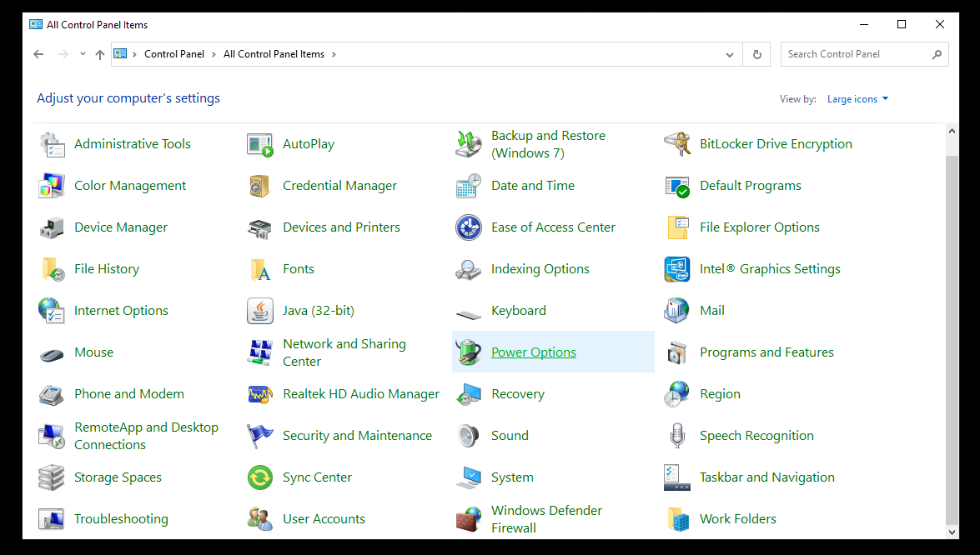Click the File History icon
This screenshot has width=980, height=555.
pyautogui.click(x=52, y=269)
